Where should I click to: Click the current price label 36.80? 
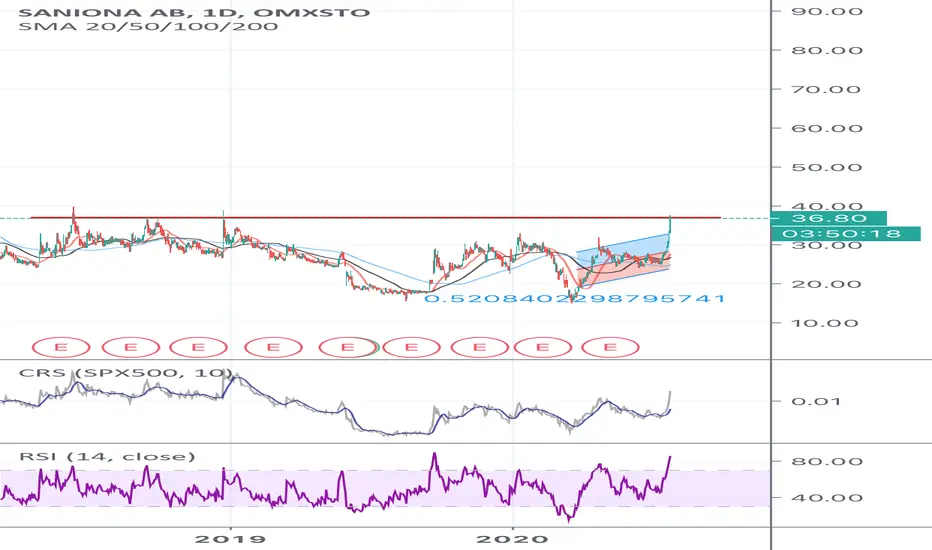[x=828, y=218]
